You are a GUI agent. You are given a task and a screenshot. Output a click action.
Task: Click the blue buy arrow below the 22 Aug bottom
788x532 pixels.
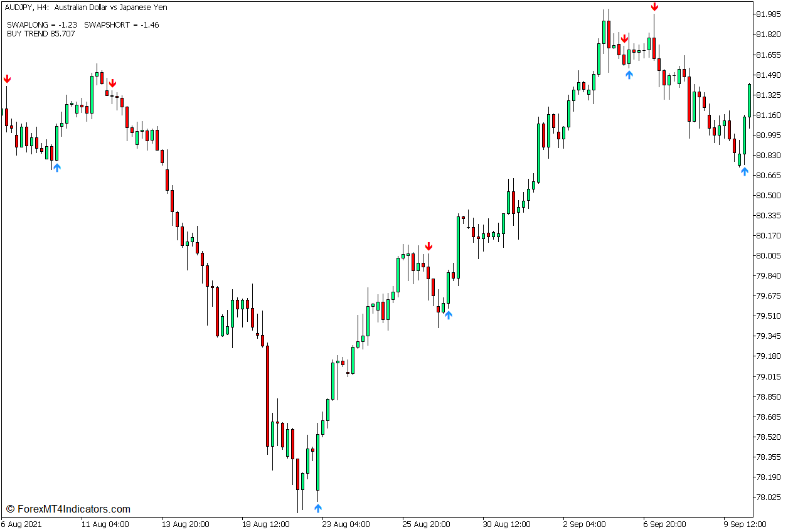[319, 506]
